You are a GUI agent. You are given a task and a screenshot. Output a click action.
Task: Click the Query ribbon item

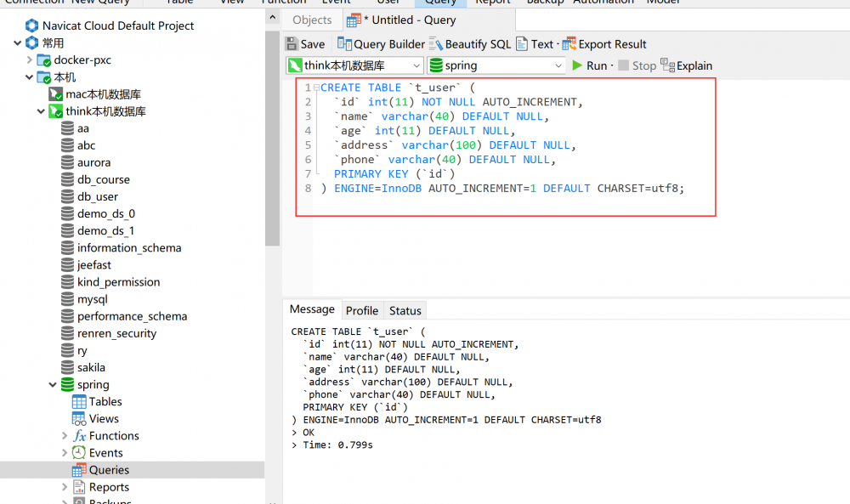[440, 3]
